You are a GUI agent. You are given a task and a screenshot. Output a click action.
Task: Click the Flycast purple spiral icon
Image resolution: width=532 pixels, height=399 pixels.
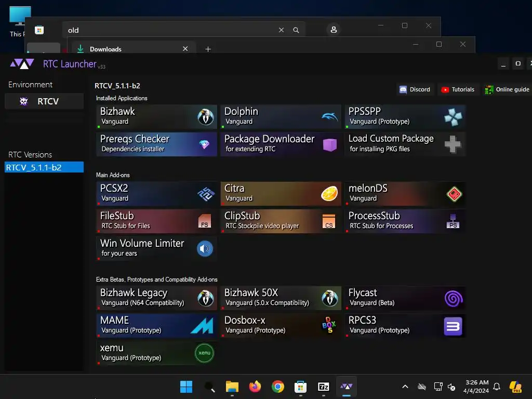pos(453,299)
